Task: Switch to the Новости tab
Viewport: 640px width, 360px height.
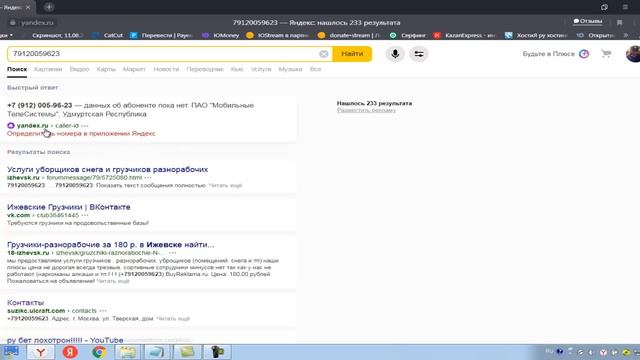Action: pos(166,69)
